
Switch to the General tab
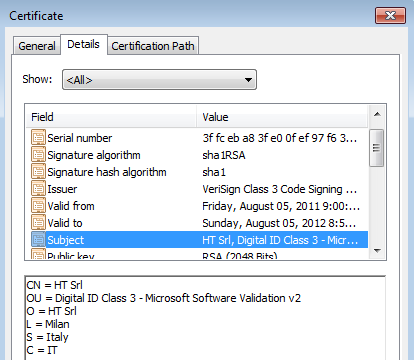(37, 46)
